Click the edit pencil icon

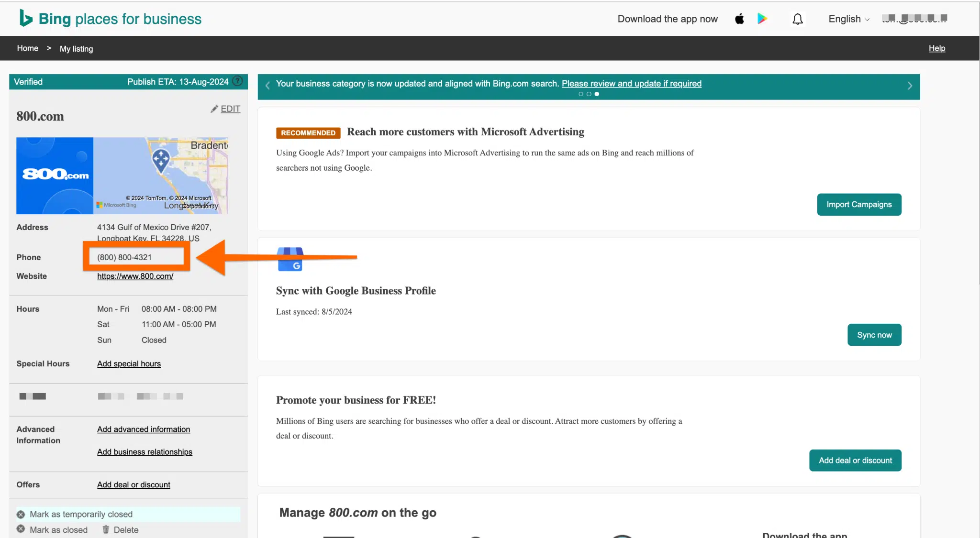[214, 109]
